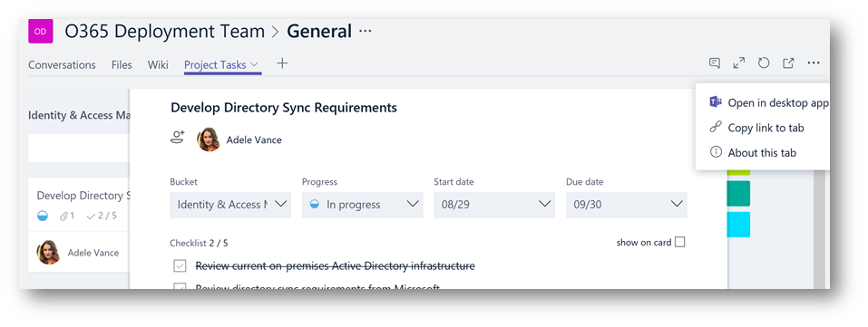Edit the Develop Directory Sync Requirements title
868x327 pixels.
[283, 108]
